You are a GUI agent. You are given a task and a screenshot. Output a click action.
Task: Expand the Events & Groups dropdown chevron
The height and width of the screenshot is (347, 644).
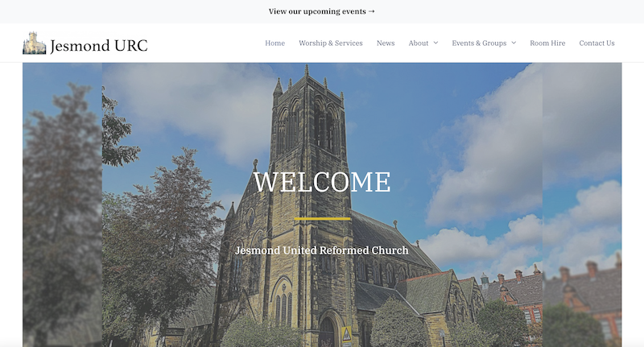point(514,43)
